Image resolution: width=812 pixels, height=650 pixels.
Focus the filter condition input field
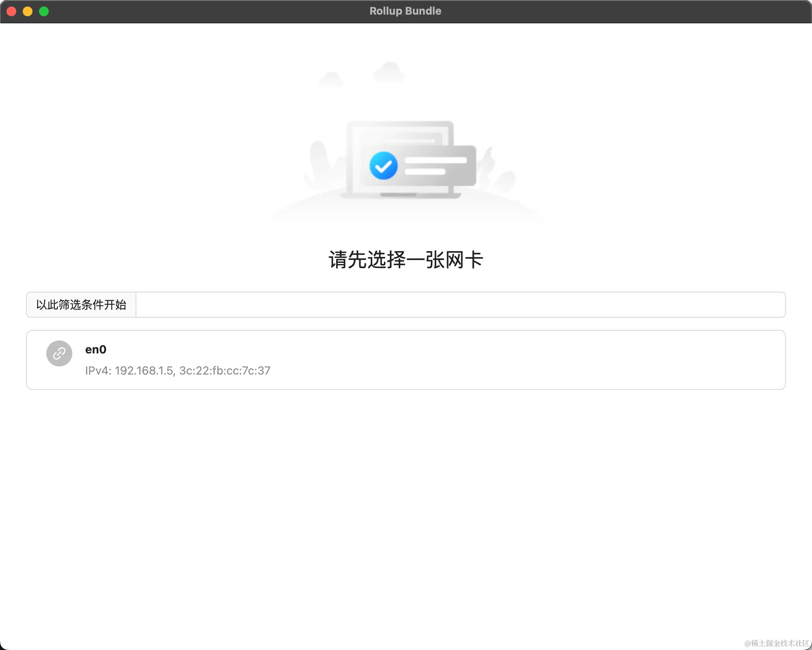tap(460, 305)
